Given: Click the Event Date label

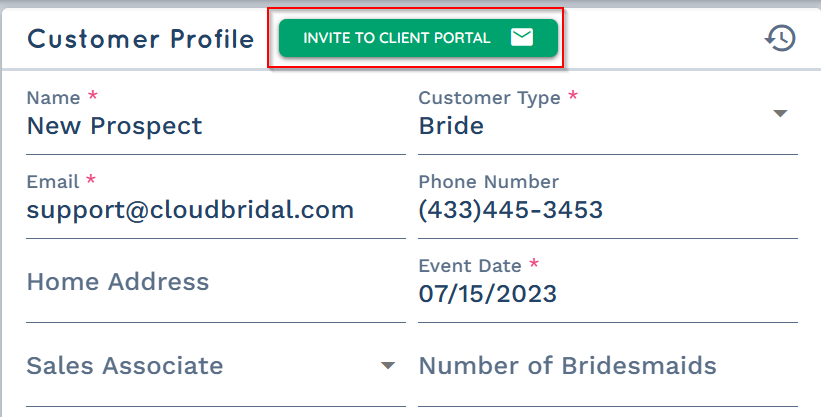Looking at the screenshot, I should [470, 266].
